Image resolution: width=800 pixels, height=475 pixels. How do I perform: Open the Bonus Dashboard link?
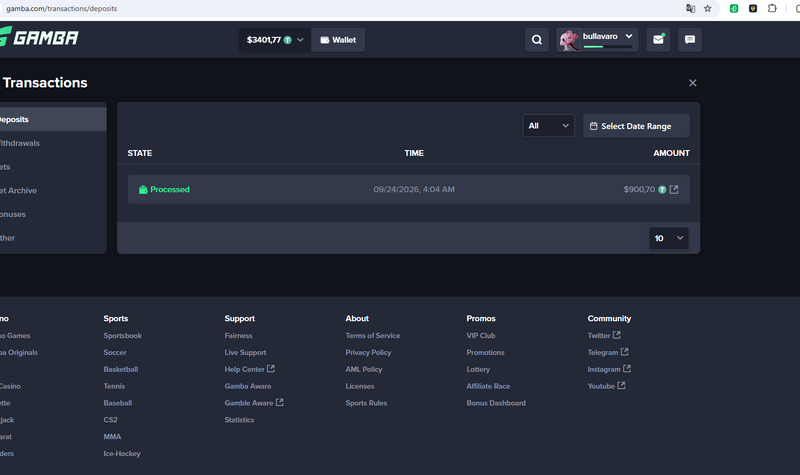496,403
